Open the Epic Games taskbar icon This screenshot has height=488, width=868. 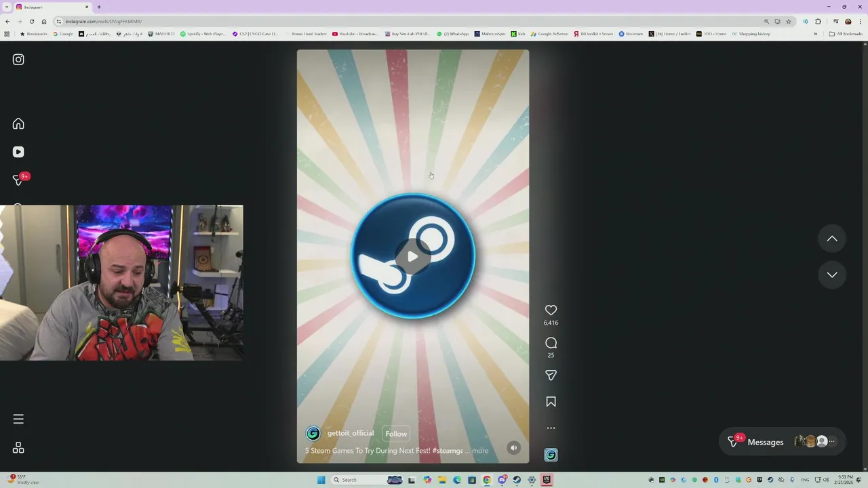547,480
